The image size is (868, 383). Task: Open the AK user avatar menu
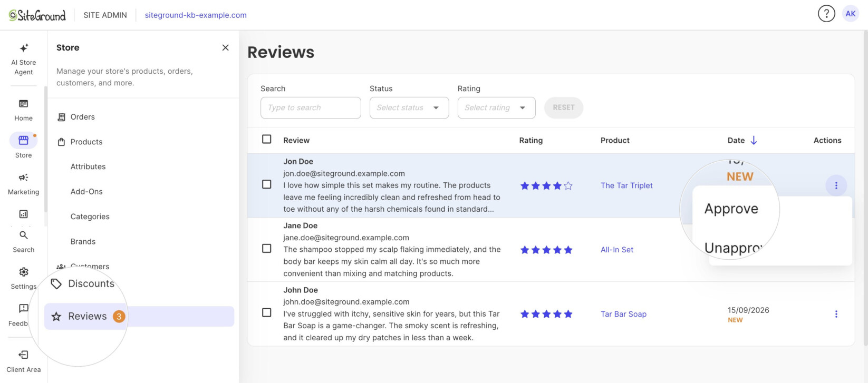(x=851, y=14)
